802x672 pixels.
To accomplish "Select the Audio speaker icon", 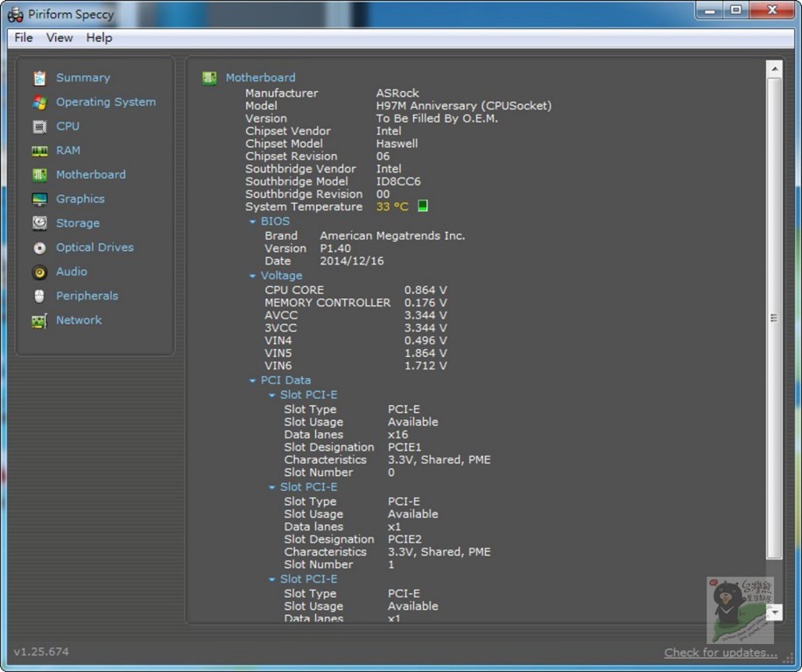I will tap(39, 272).
